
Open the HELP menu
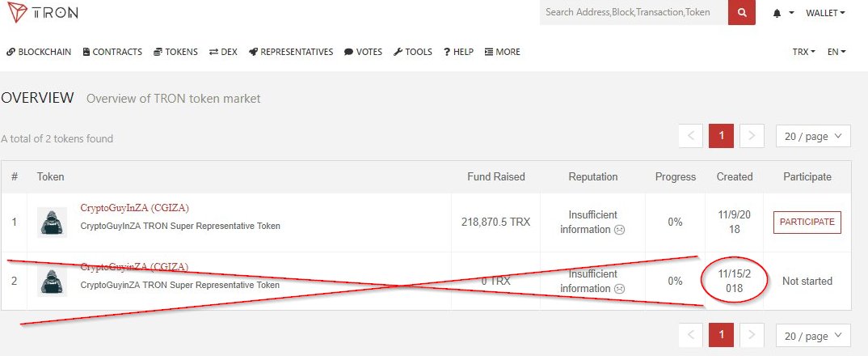point(458,52)
